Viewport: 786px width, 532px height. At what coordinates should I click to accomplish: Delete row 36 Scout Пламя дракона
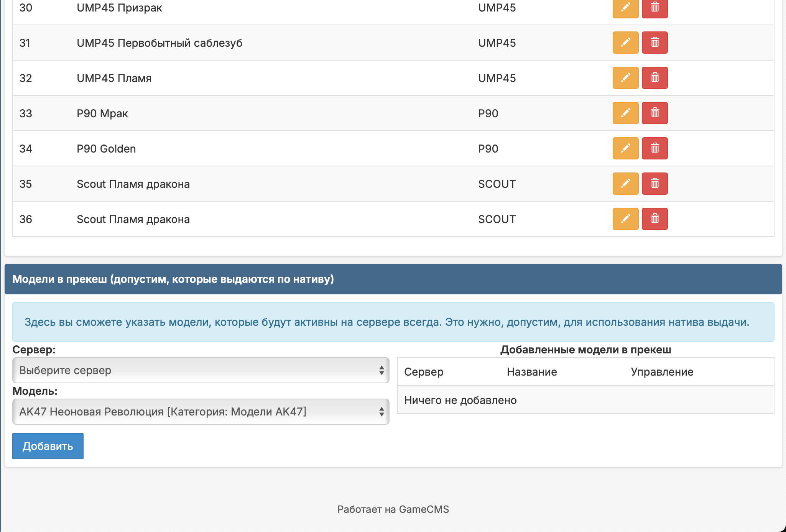pyautogui.click(x=654, y=219)
